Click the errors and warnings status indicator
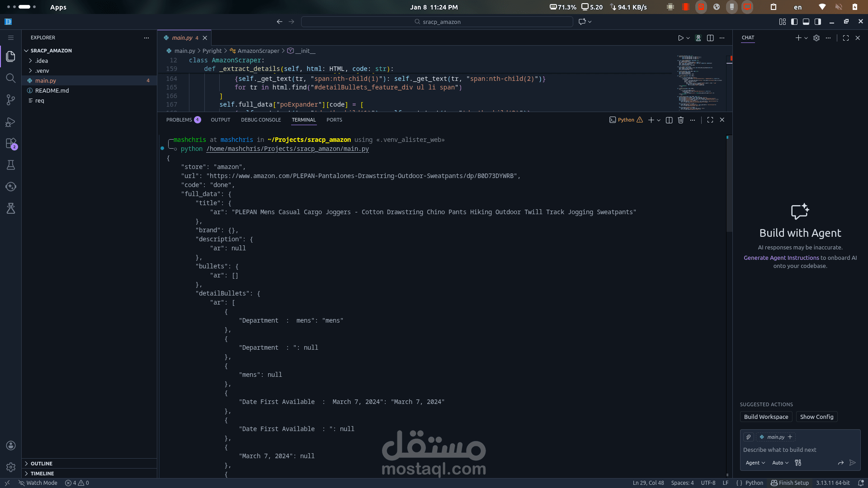The width and height of the screenshot is (868, 488). (77, 483)
